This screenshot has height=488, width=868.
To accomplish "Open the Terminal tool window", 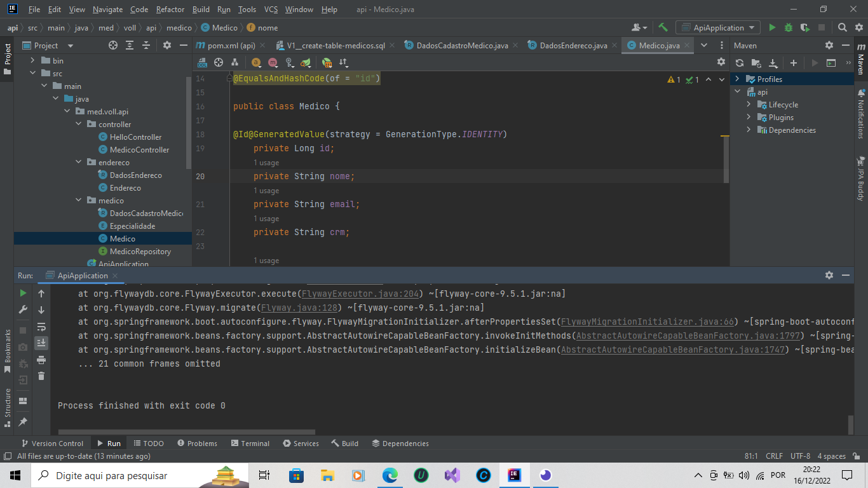I will (x=250, y=443).
